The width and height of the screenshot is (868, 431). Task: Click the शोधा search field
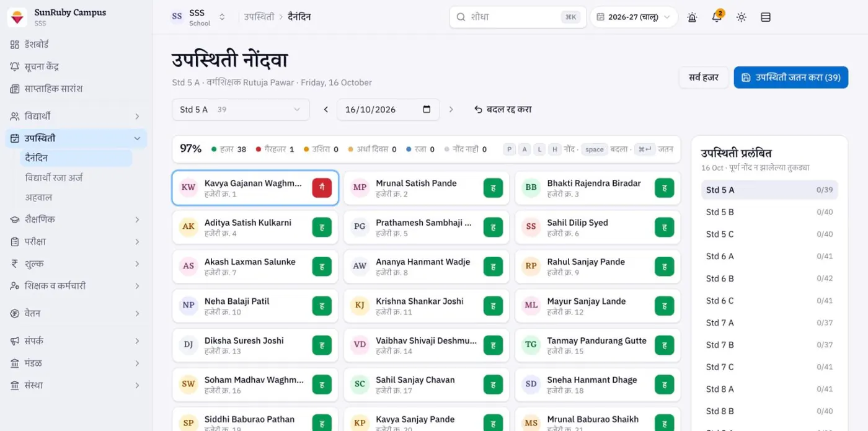coord(518,17)
